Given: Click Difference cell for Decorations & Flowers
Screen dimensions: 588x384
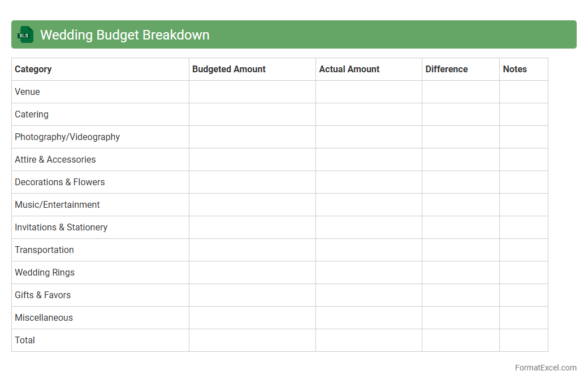Looking at the screenshot, I should [460, 182].
